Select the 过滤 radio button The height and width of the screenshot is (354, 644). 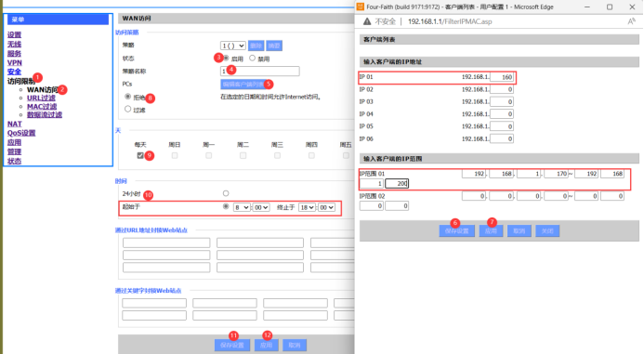click(127, 109)
